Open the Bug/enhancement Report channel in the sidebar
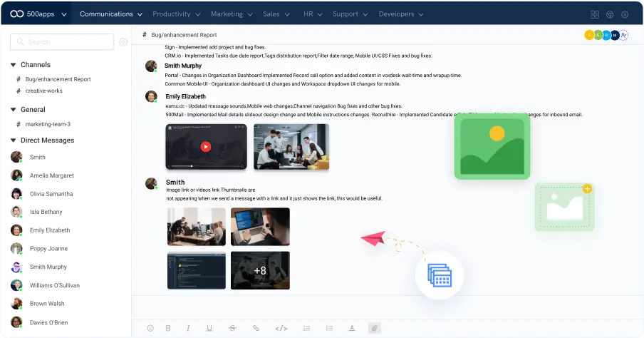 (x=53, y=79)
